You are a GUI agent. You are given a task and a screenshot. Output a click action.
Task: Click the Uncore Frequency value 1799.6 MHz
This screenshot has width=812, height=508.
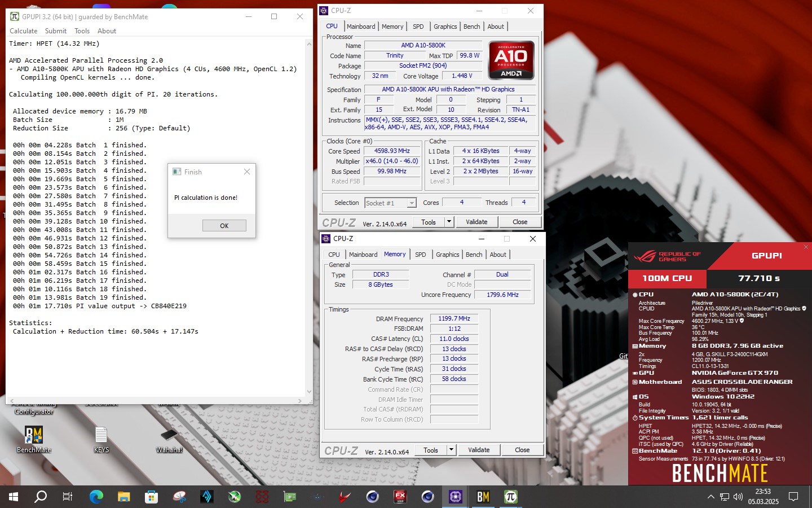(502, 295)
